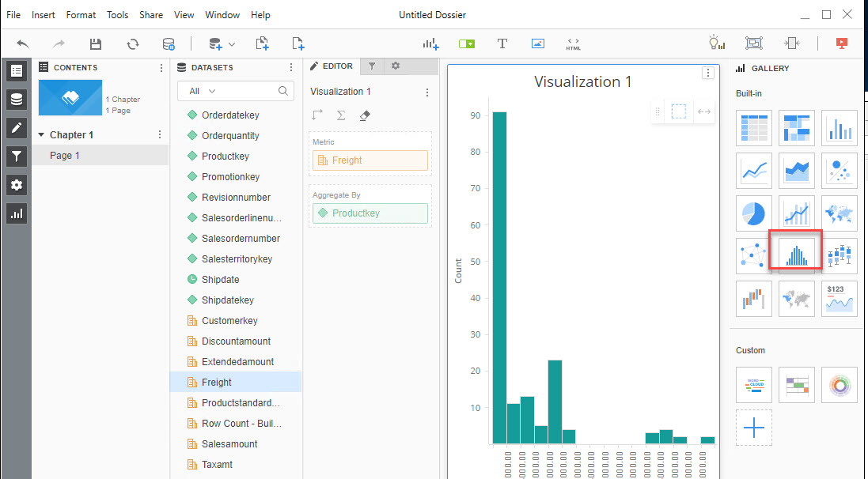Switch to the editor filter tab
The height and width of the screenshot is (479, 868).
372,67
